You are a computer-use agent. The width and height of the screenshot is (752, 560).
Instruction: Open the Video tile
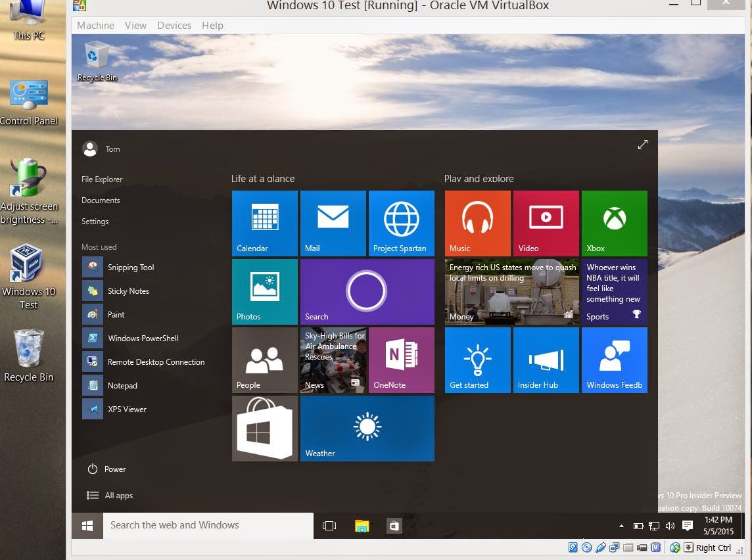(x=546, y=223)
